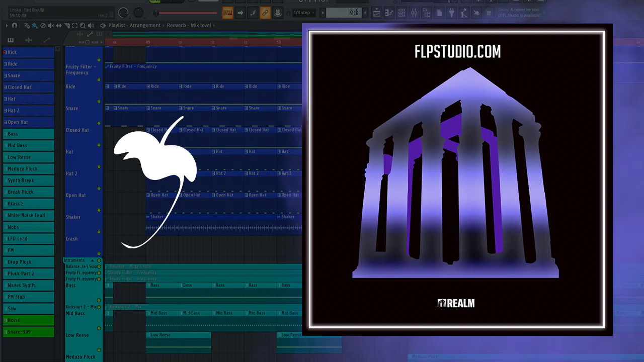Select the slice tool
Viewport: 644px width, 362px height.
click(x=67, y=25)
